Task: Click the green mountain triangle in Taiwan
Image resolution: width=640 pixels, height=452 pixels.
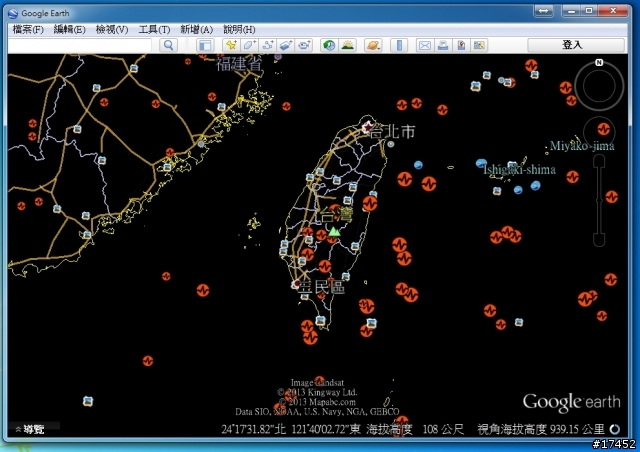Action: coord(335,232)
